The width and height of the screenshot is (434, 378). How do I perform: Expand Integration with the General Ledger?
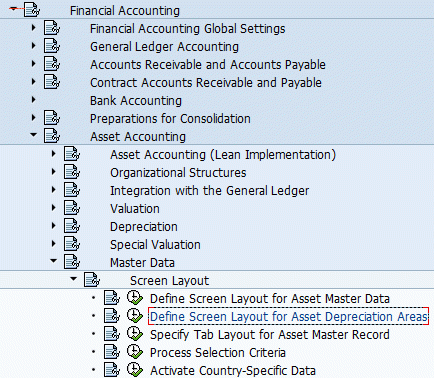[54, 189]
